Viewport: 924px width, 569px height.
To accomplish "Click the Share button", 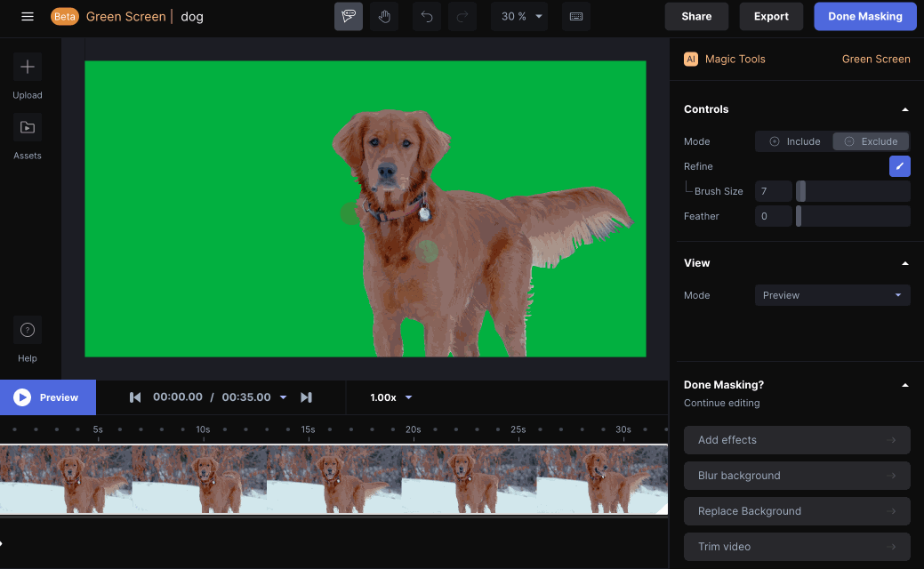I will 696,16.
